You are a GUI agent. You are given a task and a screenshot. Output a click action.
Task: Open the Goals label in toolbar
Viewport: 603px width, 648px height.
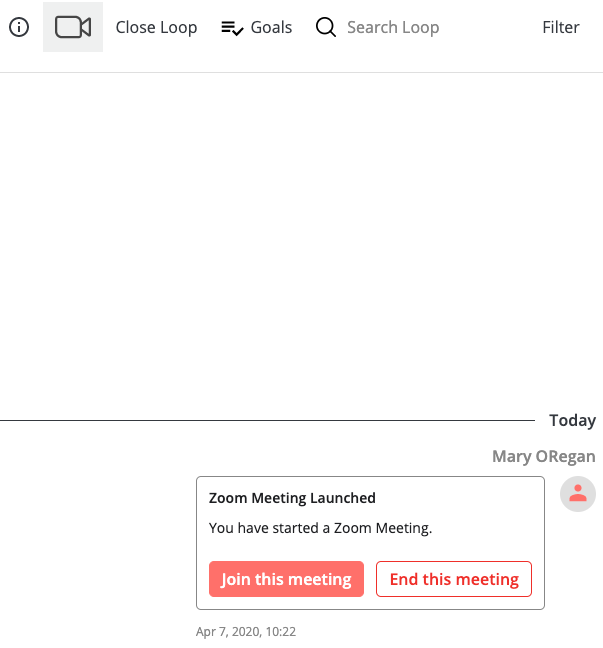[271, 28]
